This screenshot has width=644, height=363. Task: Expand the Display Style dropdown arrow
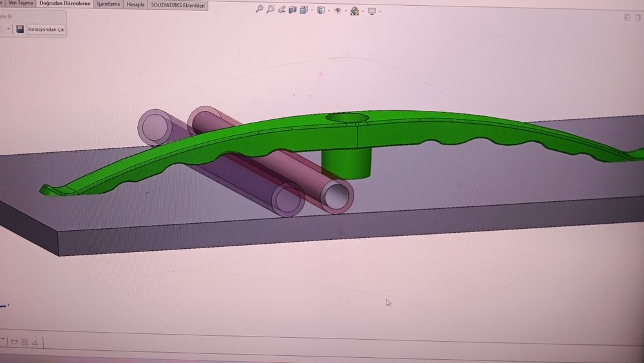tap(329, 11)
